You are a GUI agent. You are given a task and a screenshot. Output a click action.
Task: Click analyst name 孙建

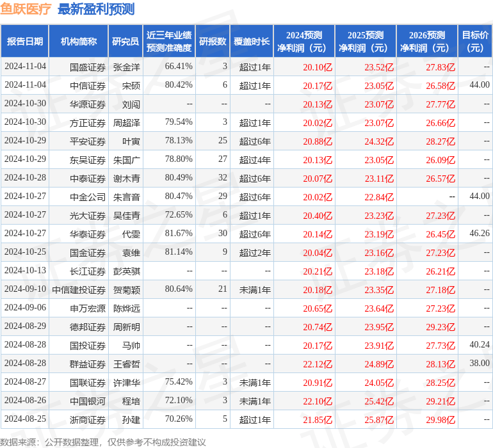pyautogui.click(x=131, y=419)
